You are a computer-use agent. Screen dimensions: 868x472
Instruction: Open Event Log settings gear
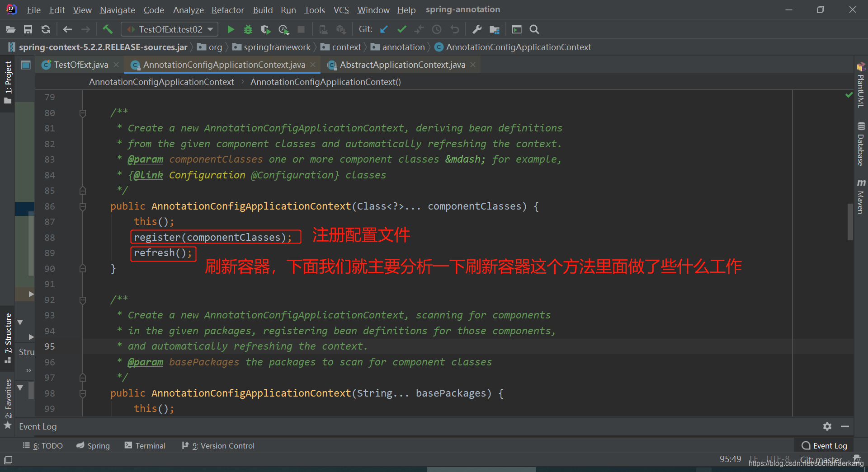tap(827, 426)
